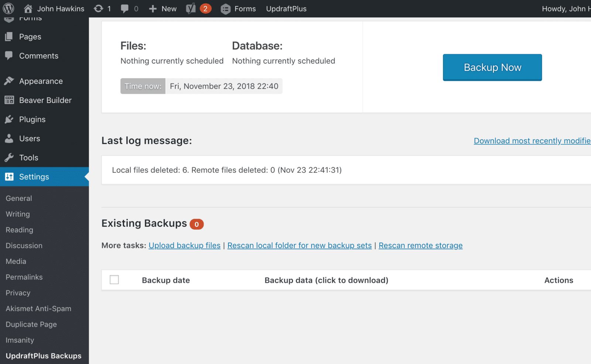Go to Beaver Builder in sidebar
591x364 pixels.
[x=45, y=100]
